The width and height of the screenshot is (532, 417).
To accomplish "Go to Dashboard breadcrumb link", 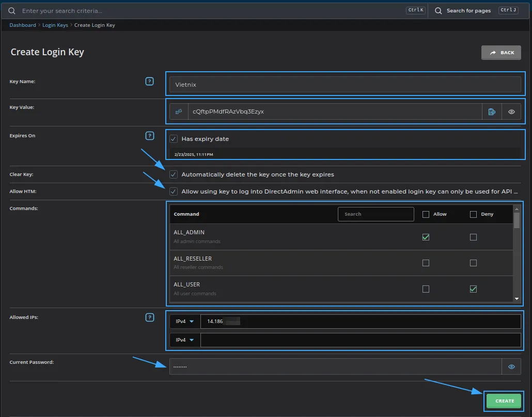I will coord(23,25).
